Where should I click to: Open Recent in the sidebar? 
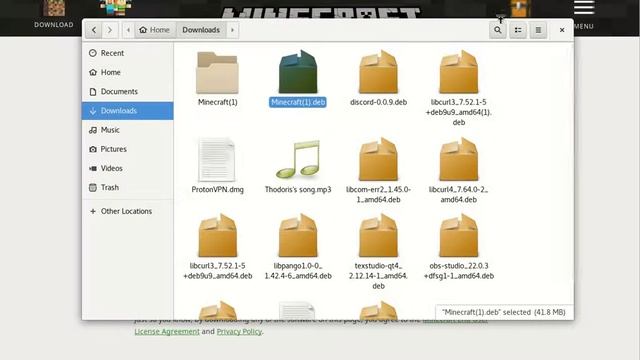(x=127, y=53)
